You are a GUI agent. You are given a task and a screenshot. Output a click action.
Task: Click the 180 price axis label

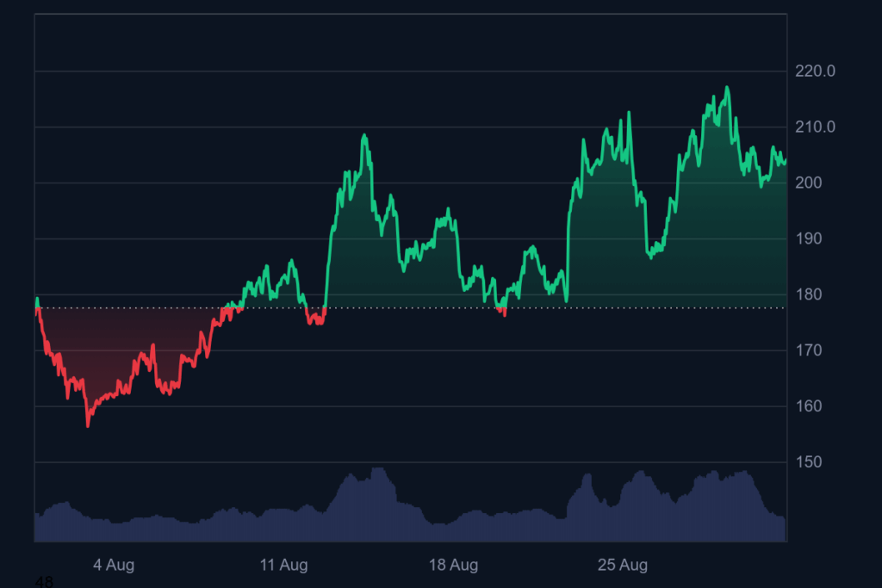pyautogui.click(x=809, y=294)
